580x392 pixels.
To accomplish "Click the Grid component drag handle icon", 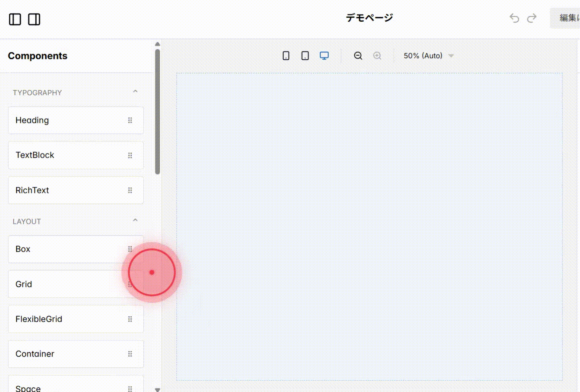I will (130, 284).
